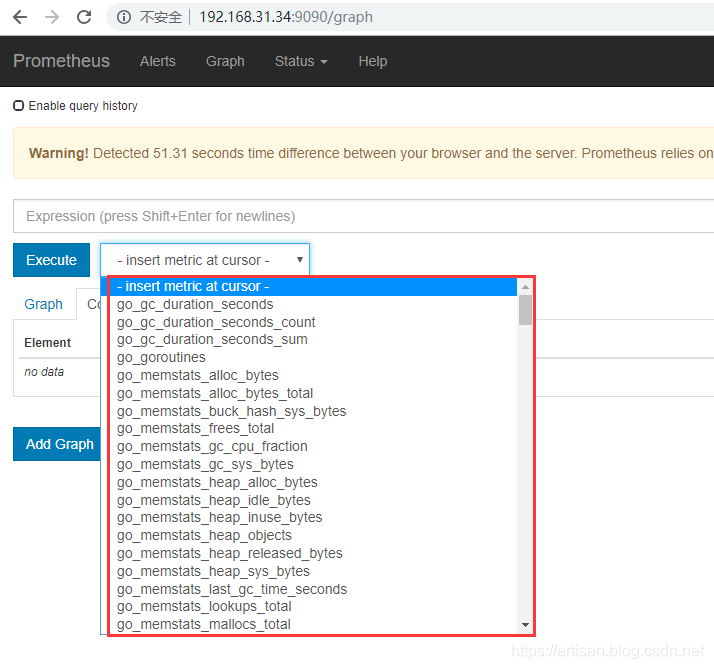Reload the page with refresh icon
714x669 pixels.
pos(84,17)
